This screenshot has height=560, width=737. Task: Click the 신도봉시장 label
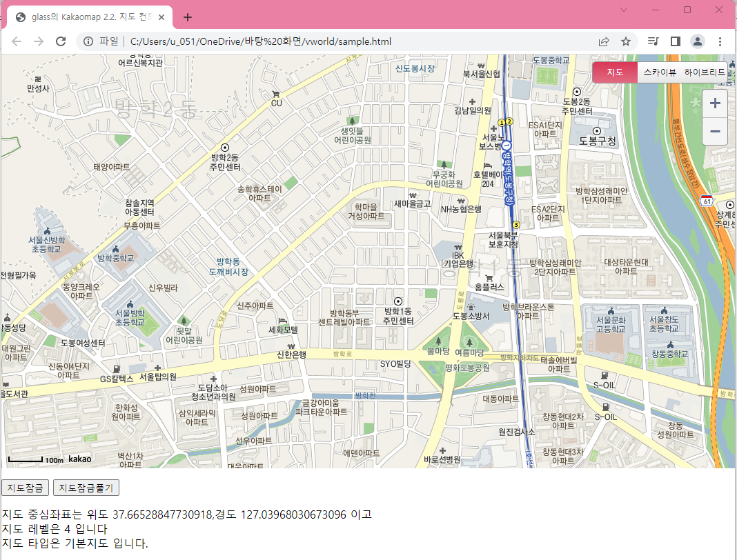click(415, 68)
